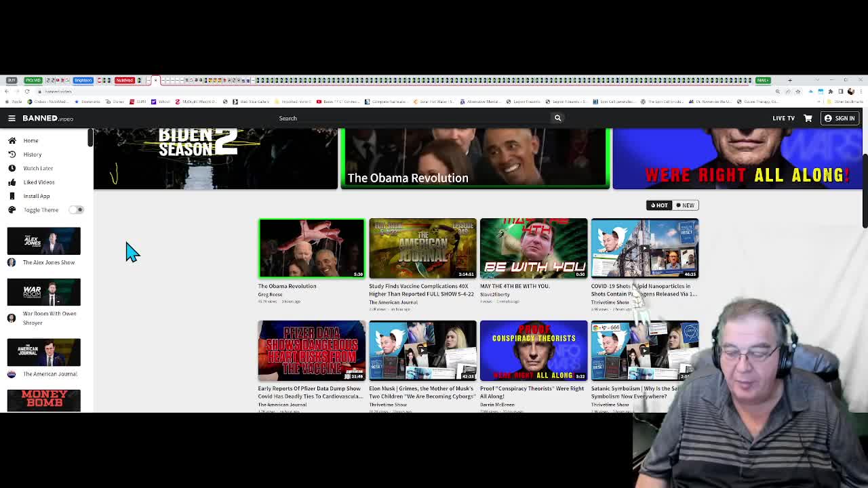
Task: Play Satanic Symbolism video thumbnail
Action: tap(645, 350)
